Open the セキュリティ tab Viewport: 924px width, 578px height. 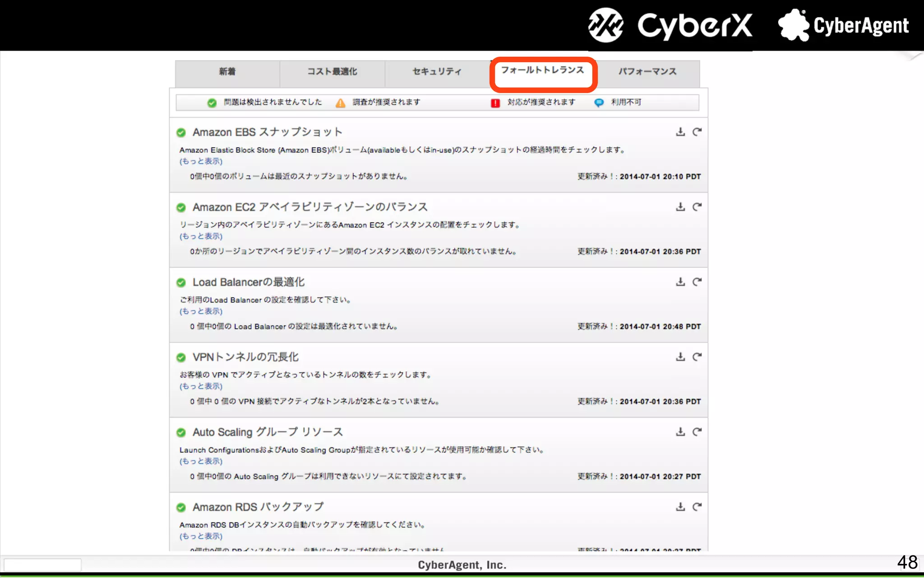coord(437,71)
